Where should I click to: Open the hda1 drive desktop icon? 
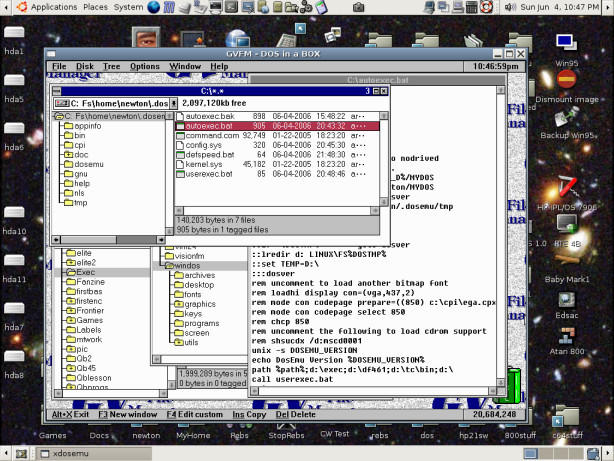tap(14, 40)
